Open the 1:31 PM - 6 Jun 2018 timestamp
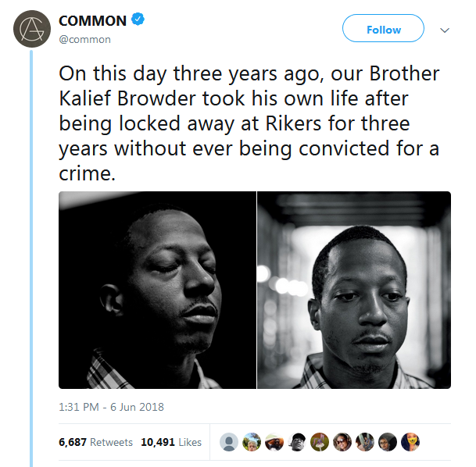Screen dimensions: 476x467 pyautogui.click(x=111, y=407)
